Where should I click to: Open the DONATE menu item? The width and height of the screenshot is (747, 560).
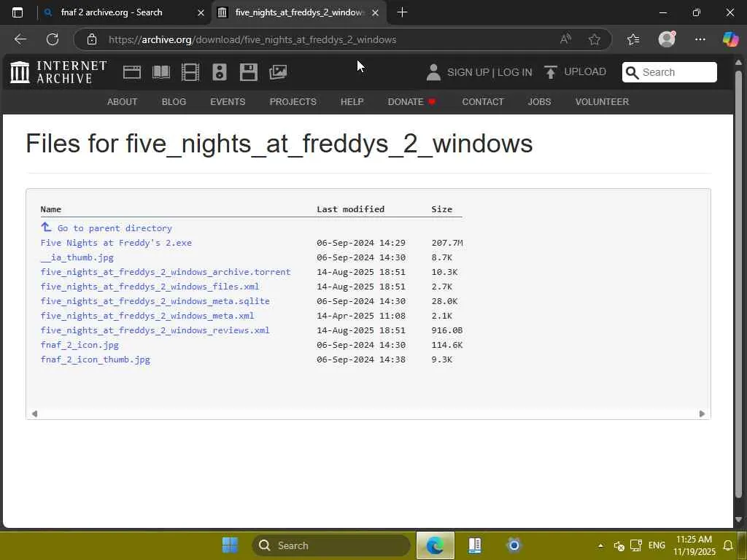(411, 102)
